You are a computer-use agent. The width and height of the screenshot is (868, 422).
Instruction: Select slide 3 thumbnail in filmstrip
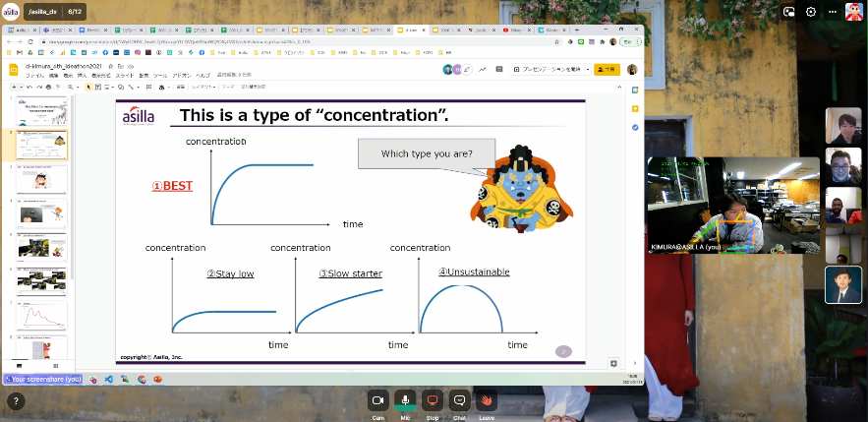pyautogui.click(x=41, y=179)
